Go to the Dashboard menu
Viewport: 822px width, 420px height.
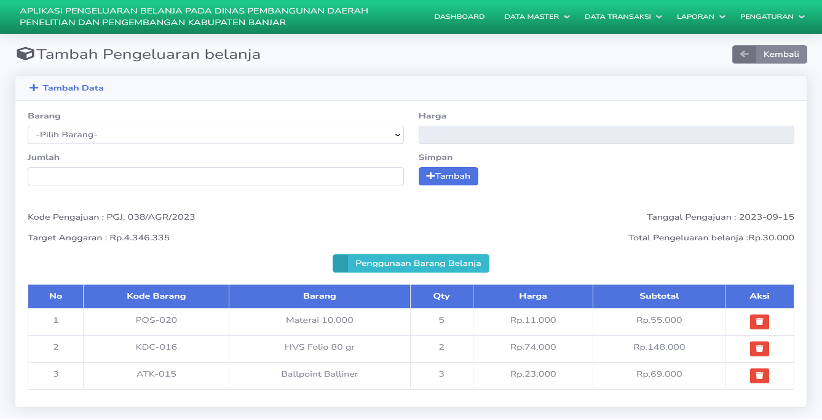tap(459, 17)
